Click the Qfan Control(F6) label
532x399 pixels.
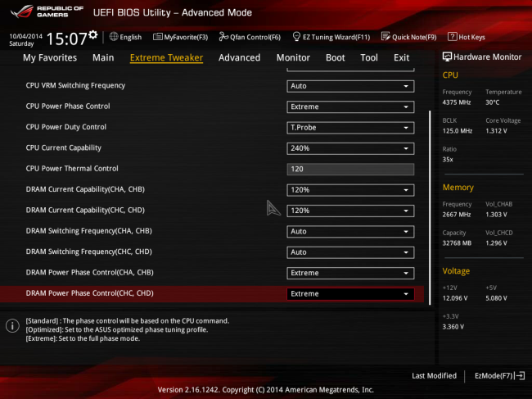[255, 37]
